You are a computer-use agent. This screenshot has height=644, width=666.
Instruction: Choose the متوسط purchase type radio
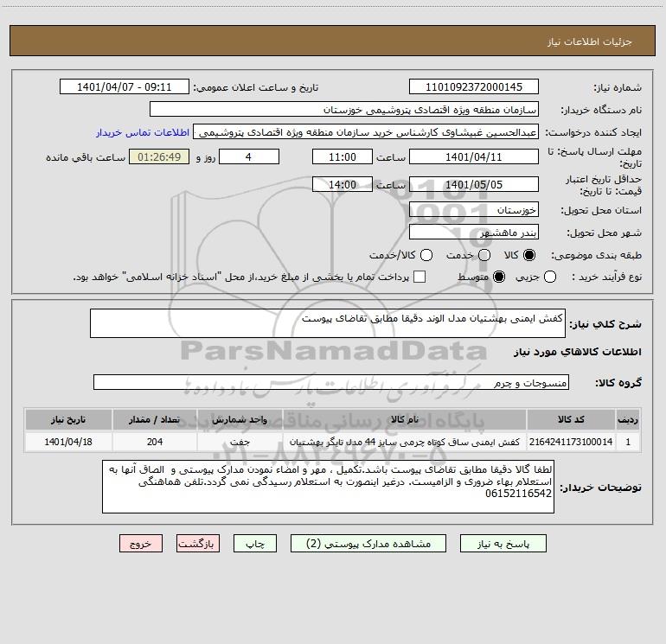(x=499, y=277)
